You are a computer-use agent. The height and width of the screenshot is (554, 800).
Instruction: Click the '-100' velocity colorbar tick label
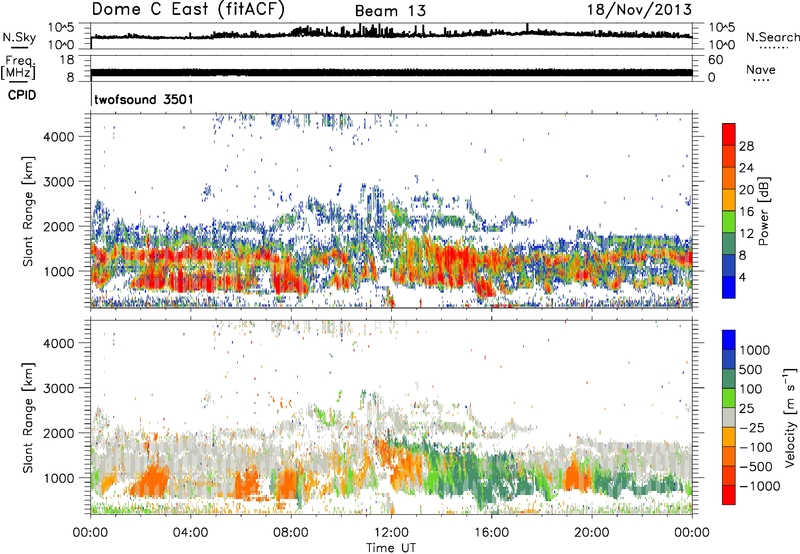(756, 447)
